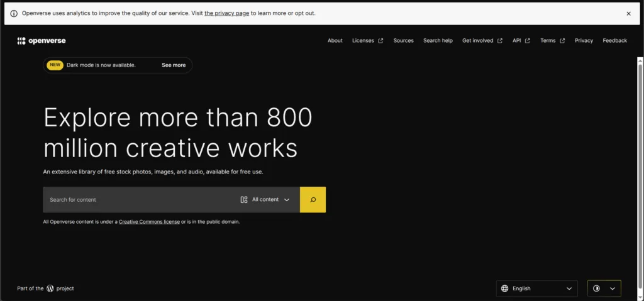The height and width of the screenshot is (301, 644).
Task: Click the 'Explore more than 800' heading
Action: click(x=178, y=117)
